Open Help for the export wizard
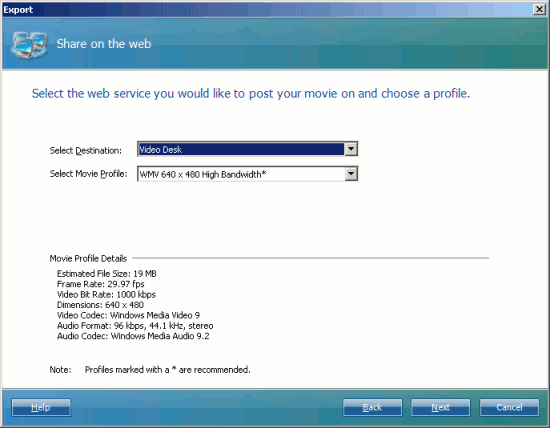Viewport: 550px width, 428px height. 41,407
